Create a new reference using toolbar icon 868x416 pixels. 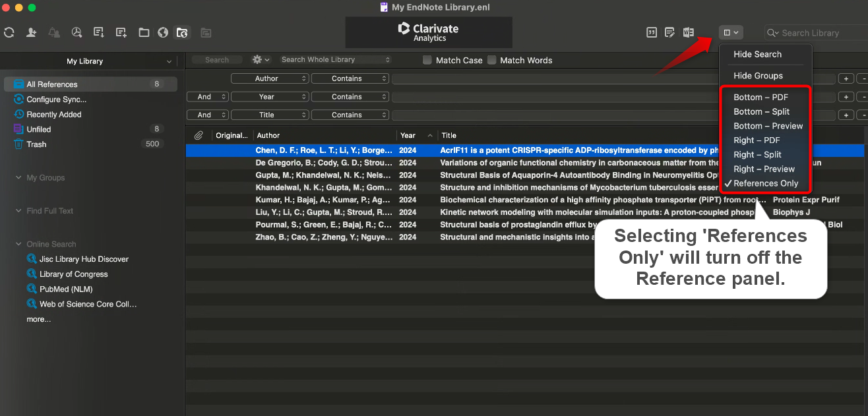(121, 32)
